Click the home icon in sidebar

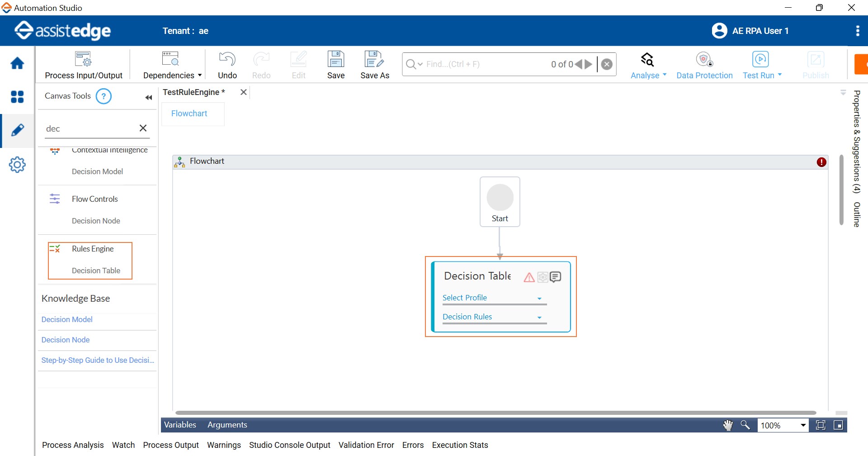pos(17,63)
